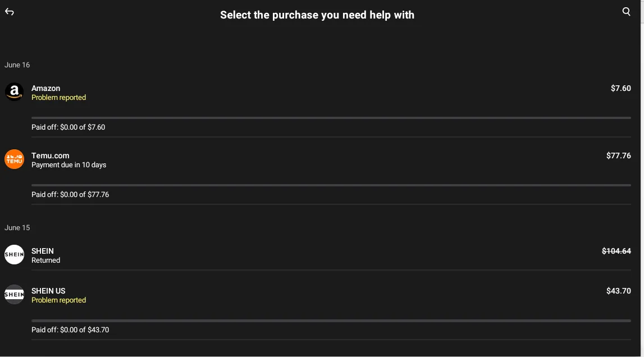Click Amazon's yellow Problem reported status
644x357 pixels.
pyautogui.click(x=58, y=98)
